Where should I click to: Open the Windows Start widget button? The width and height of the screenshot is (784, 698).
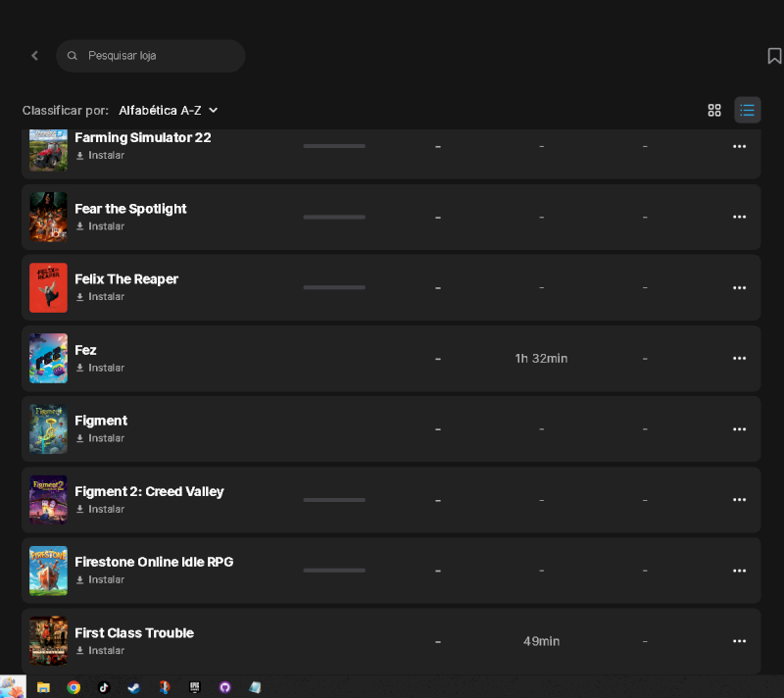coord(13,687)
